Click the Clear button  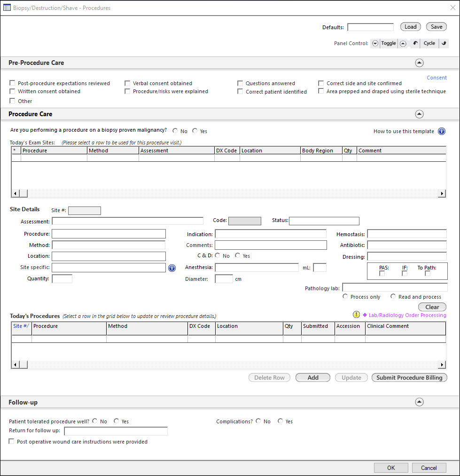tap(432, 307)
